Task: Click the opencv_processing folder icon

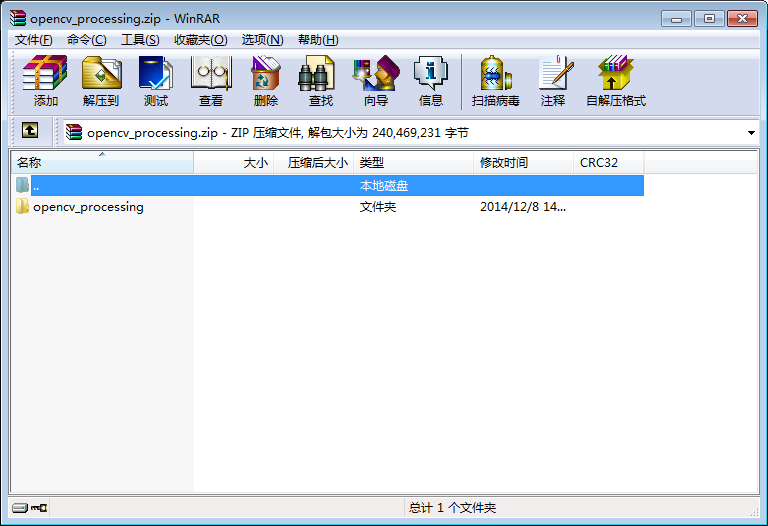Action: pos(22,206)
